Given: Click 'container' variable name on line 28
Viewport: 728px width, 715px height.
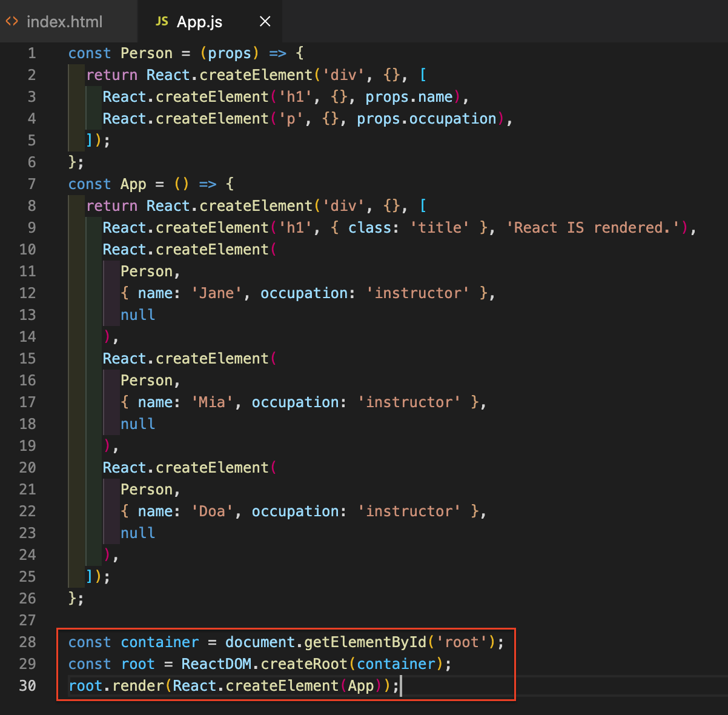Looking at the screenshot, I should (160, 642).
